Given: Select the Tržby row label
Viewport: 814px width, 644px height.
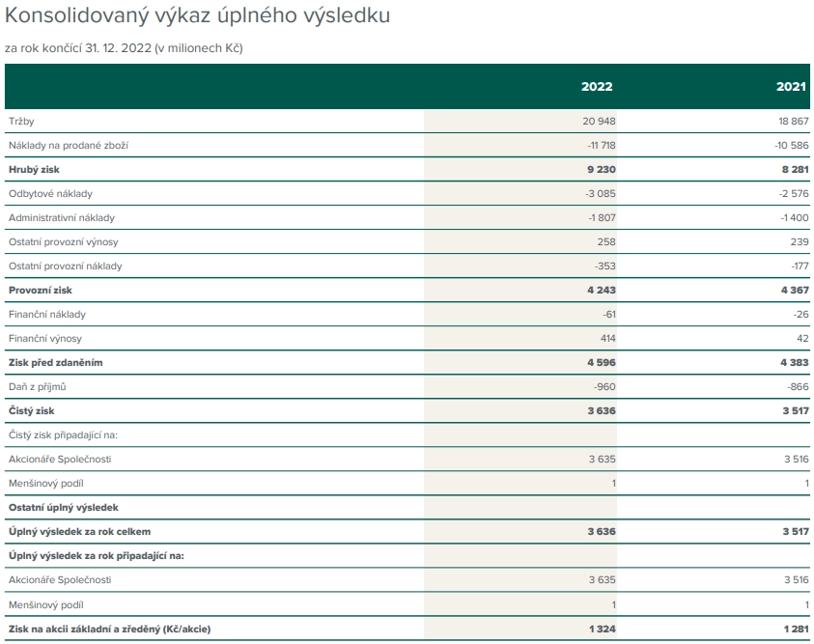Looking at the screenshot, I should pos(21,122).
